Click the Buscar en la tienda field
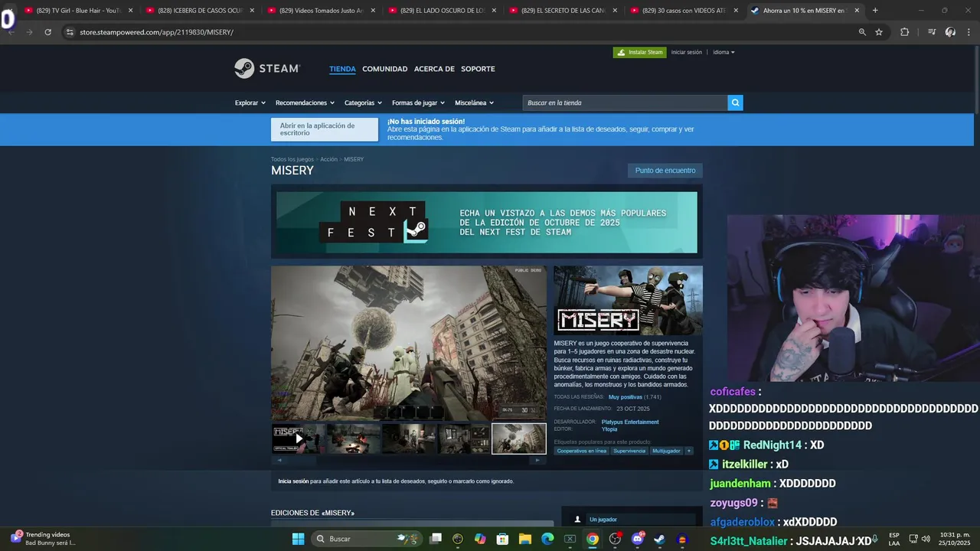The height and width of the screenshot is (551, 980). [x=625, y=103]
